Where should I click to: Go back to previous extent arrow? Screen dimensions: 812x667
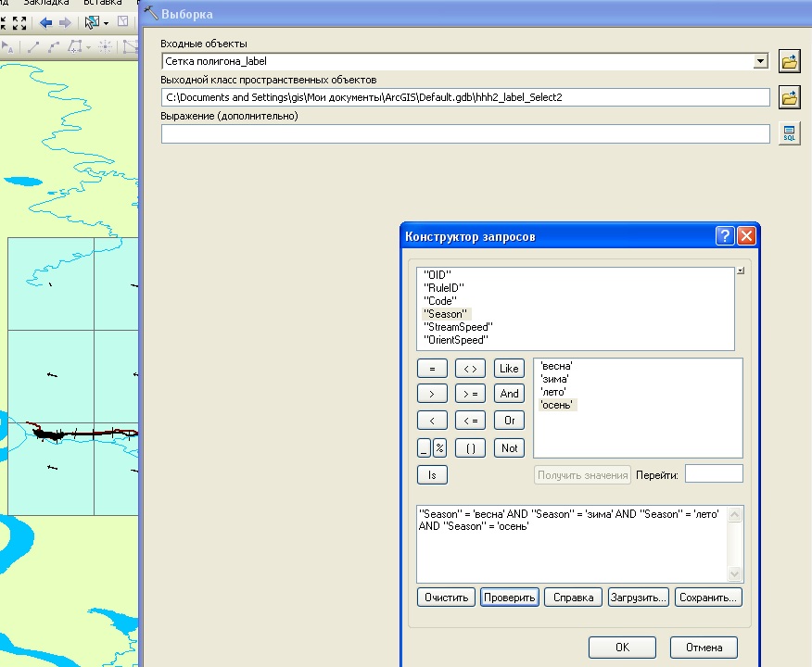[x=46, y=23]
